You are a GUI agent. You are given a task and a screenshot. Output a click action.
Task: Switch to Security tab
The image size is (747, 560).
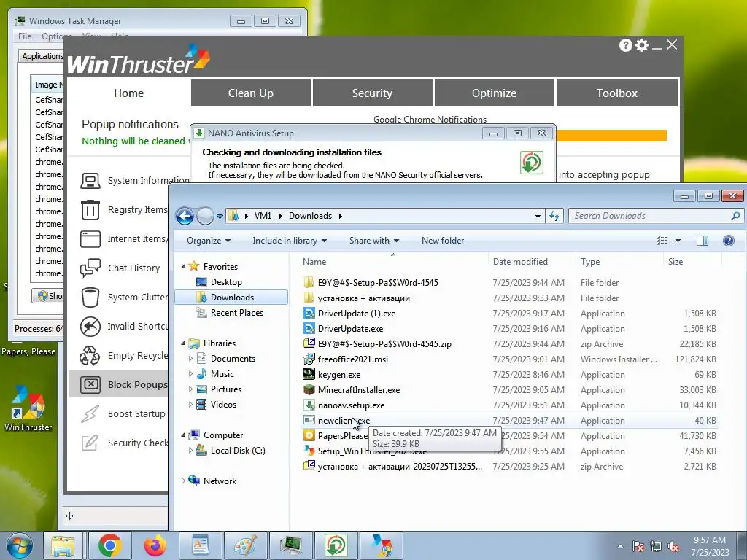(x=373, y=93)
